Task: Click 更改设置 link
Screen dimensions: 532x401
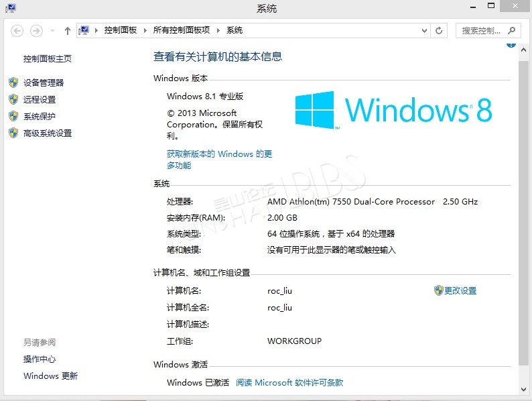Action: click(460, 290)
